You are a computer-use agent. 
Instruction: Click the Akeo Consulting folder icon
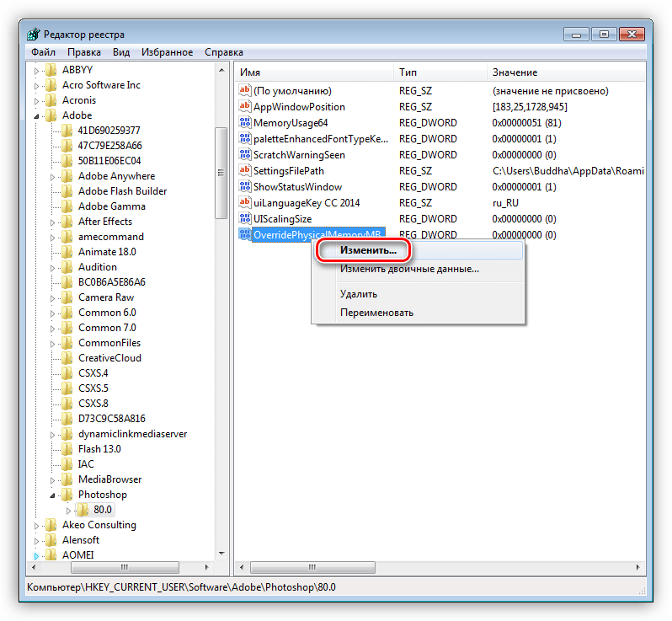coord(51,524)
